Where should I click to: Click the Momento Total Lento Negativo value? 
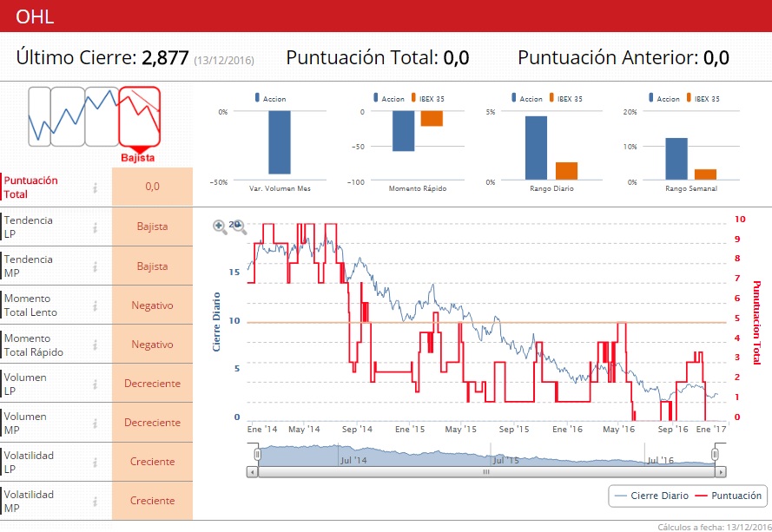pos(152,305)
